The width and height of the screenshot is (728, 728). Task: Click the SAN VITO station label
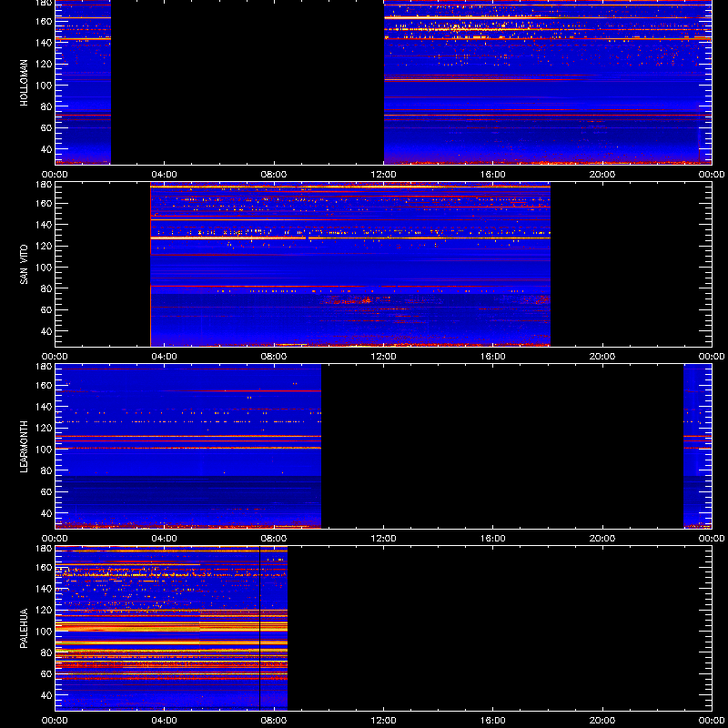(25, 265)
